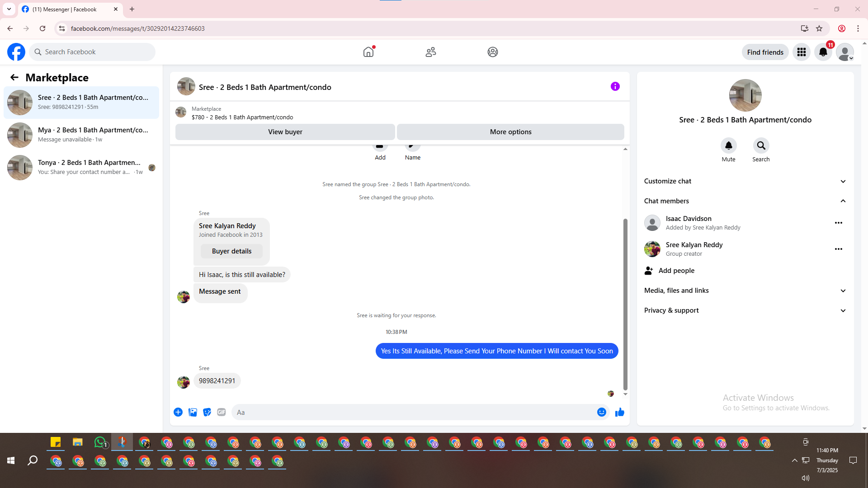The width and height of the screenshot is (868, 488).
Task: Collapse the Chat members section
Action: point(843,201)
